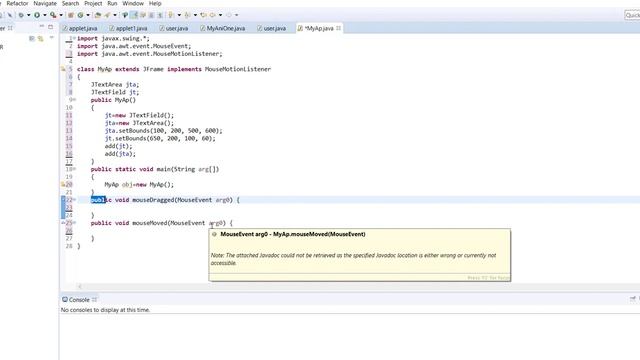Open the Refactor menu

pos(18,3)
